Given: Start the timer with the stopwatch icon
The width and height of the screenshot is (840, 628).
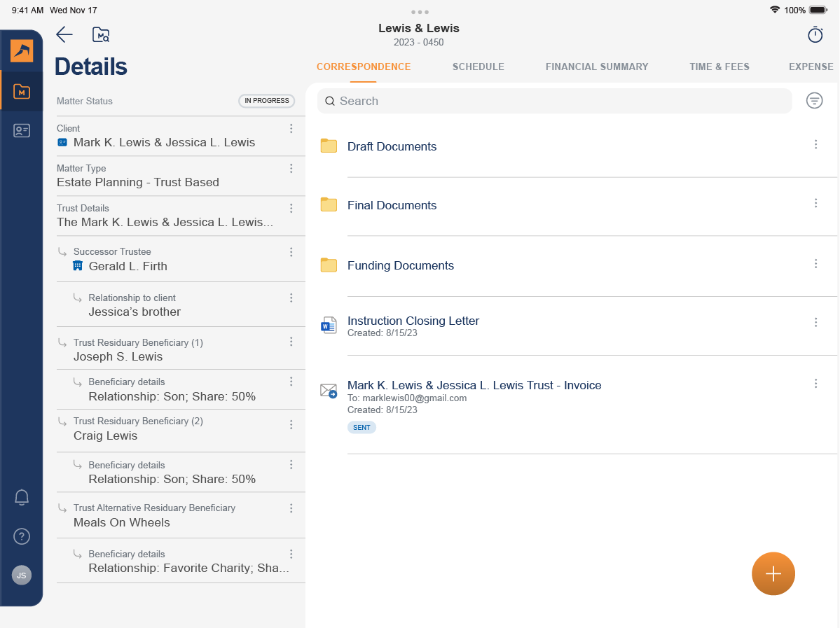Looking at the screenshot, I should [x=815, y=34].
